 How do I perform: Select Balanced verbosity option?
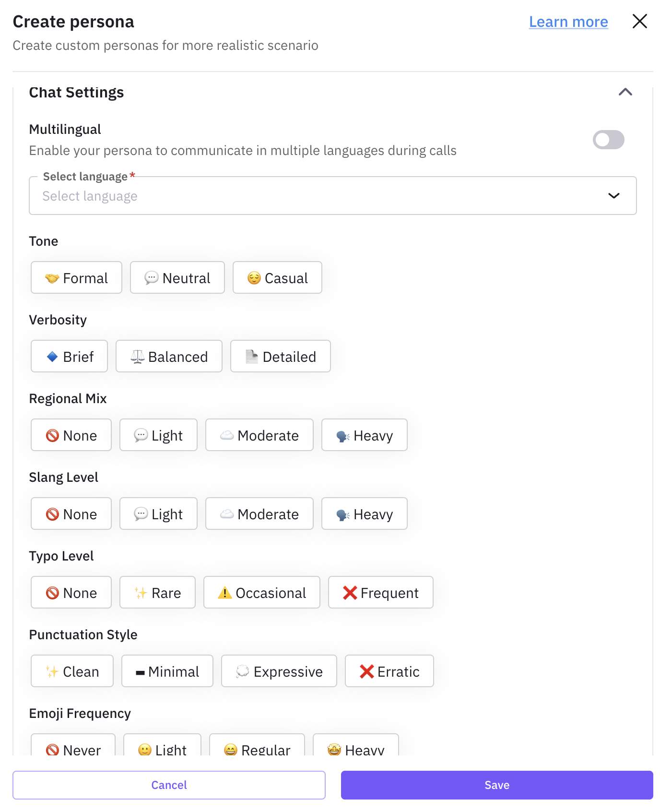tap(168, 356)
